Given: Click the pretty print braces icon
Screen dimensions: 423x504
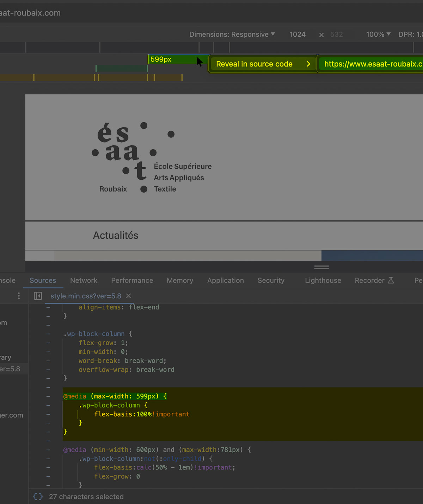Looking at the screenshot, I should tap(38, 497).
